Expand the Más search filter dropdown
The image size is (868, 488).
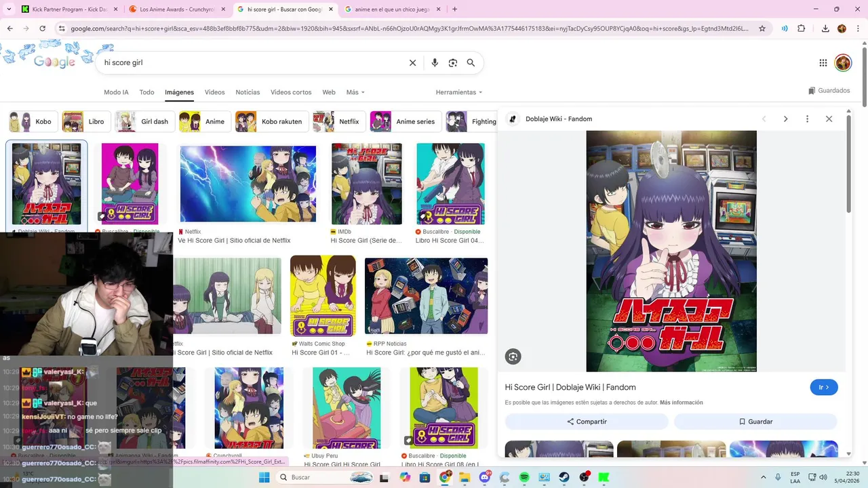pyautogui.click(x=355, y=92)
